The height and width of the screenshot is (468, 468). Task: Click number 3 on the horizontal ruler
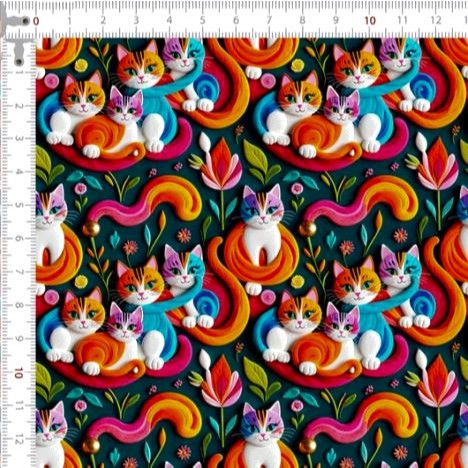click(136, 21)
